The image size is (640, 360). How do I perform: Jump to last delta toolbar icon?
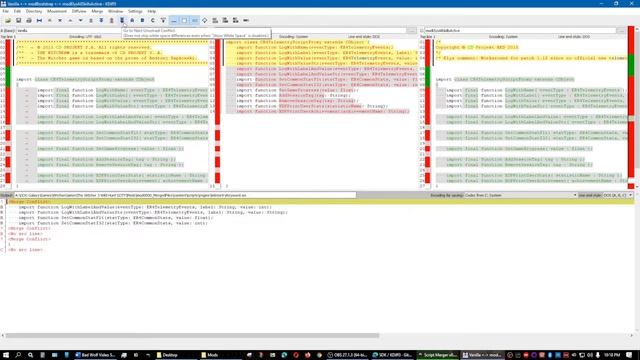tap(60, 20)
